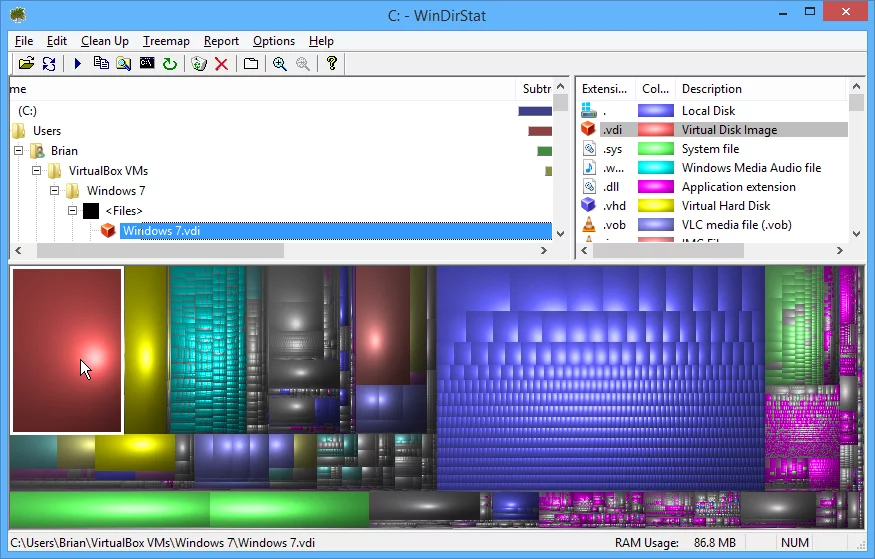Click the large yellow .vhd treemap block

click(146, 350)
